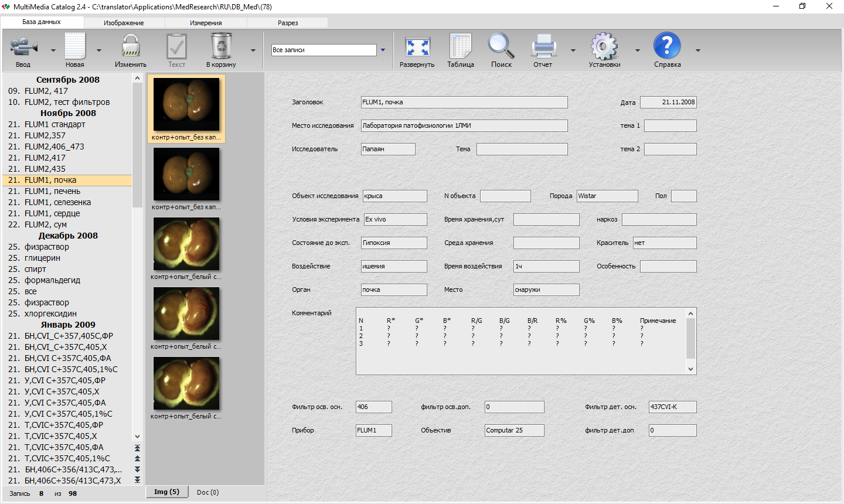Expand the Все записи filter dropdown
The width and height of the screenshot is (844, 504).
383,50
